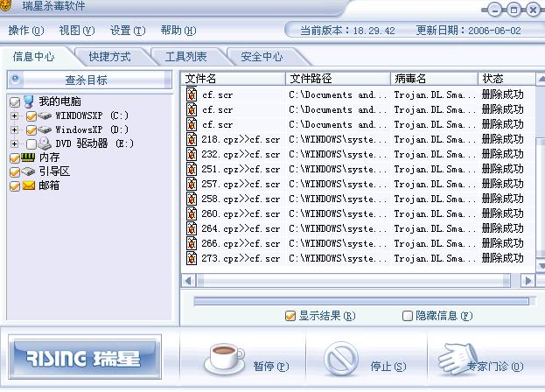Image resolution: width=545 pixels, height=392 pixels.
Task: Click the 引导区 boot sector icon
Action: click(x=28, y=171)
